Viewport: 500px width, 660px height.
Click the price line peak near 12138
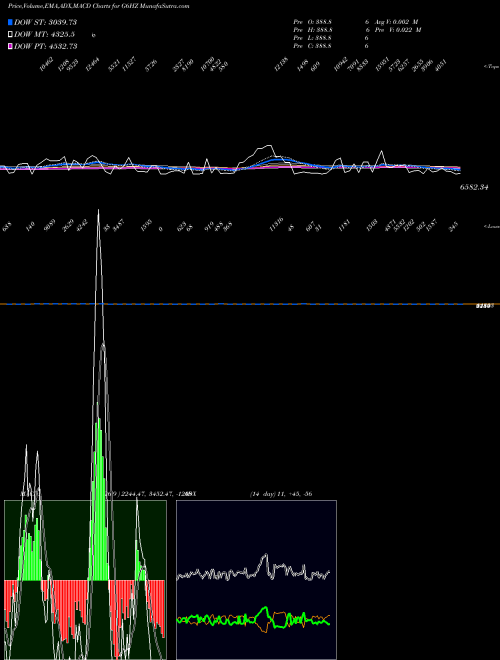pyautogui.click(x=268, y=146)
